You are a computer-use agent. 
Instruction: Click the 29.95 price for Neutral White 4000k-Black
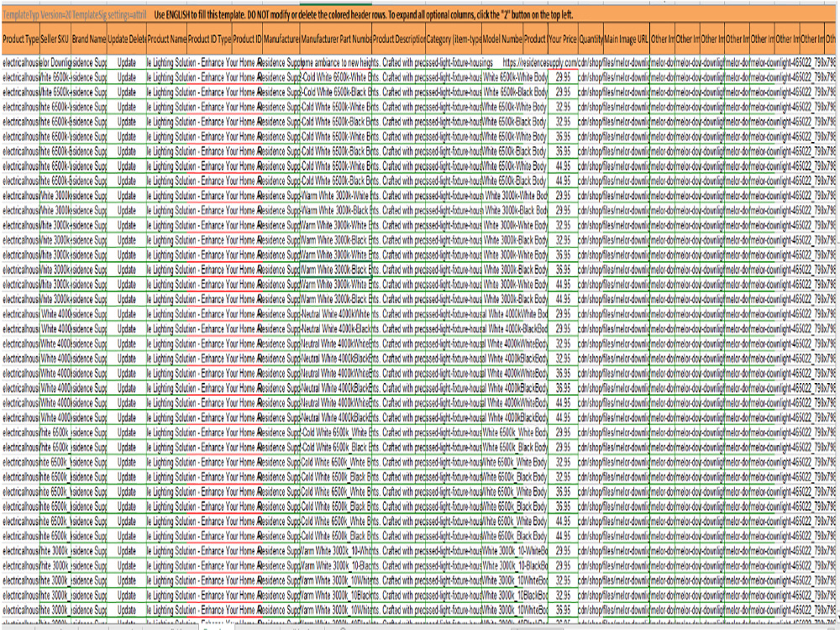click(563, 329)
